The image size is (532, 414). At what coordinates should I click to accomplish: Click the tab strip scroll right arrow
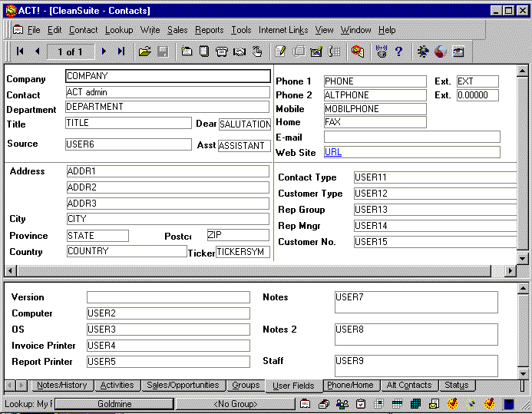pos(21,385)
